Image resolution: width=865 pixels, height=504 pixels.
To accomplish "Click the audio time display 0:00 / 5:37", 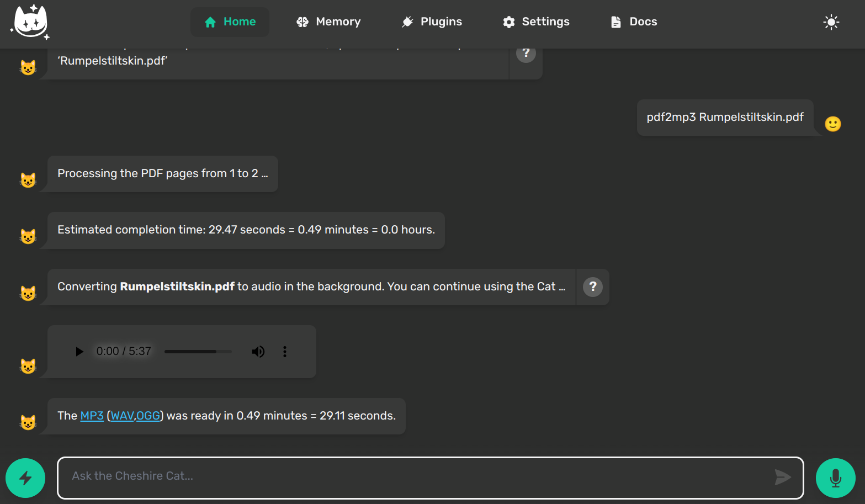I will point(124,352).
